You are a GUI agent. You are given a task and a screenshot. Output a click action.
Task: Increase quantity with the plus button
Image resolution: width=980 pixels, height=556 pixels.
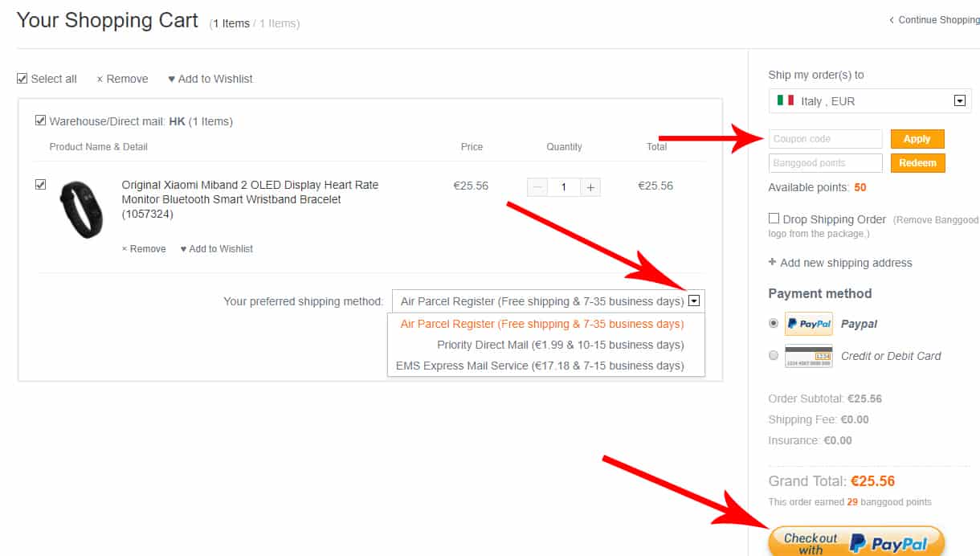(590, 187)
